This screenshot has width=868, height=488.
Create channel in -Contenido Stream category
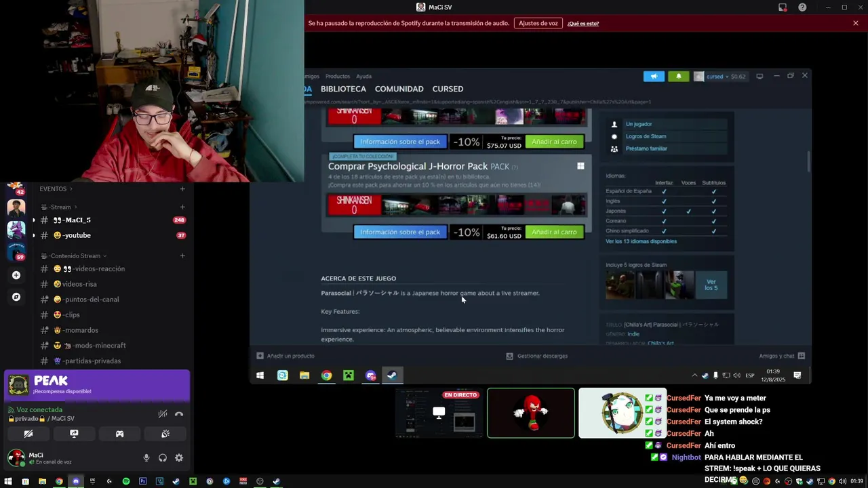point(182,256)
